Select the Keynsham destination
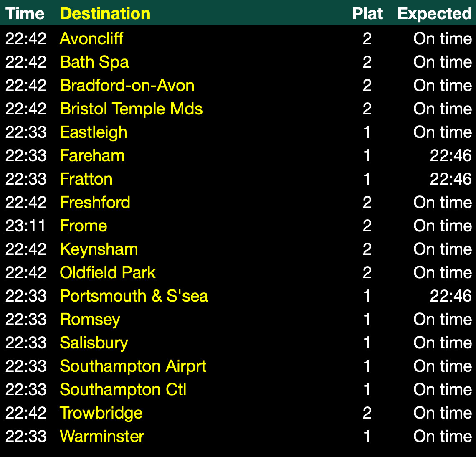Image resolution: width=476 pixels, height=457 pixels. coord(99,249)
